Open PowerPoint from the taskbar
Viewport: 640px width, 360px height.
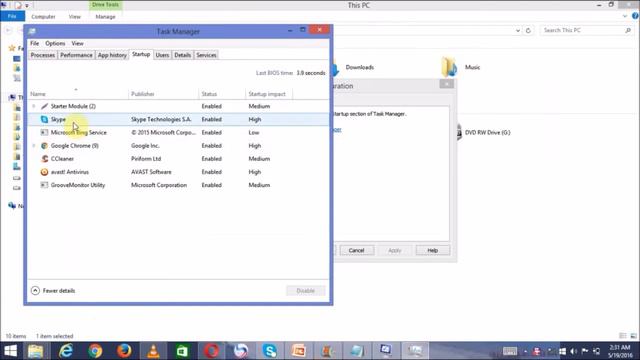[299, 351]
